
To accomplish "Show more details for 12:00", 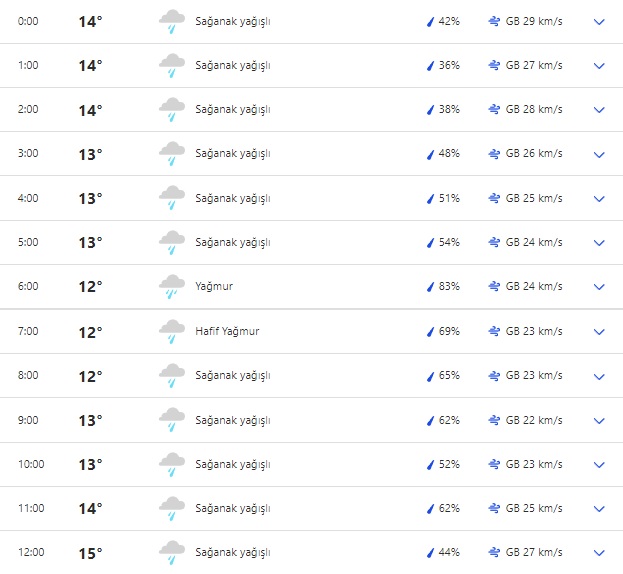I will (x=599, y=552).
